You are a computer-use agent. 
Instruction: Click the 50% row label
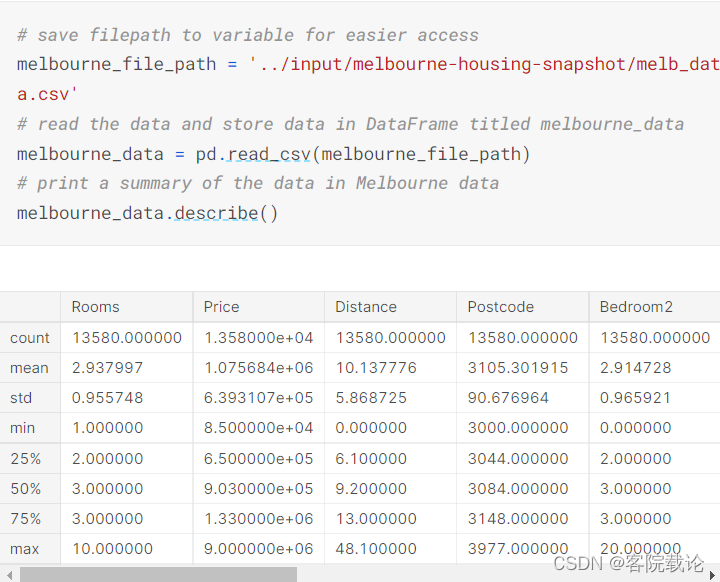click(26, 488)
